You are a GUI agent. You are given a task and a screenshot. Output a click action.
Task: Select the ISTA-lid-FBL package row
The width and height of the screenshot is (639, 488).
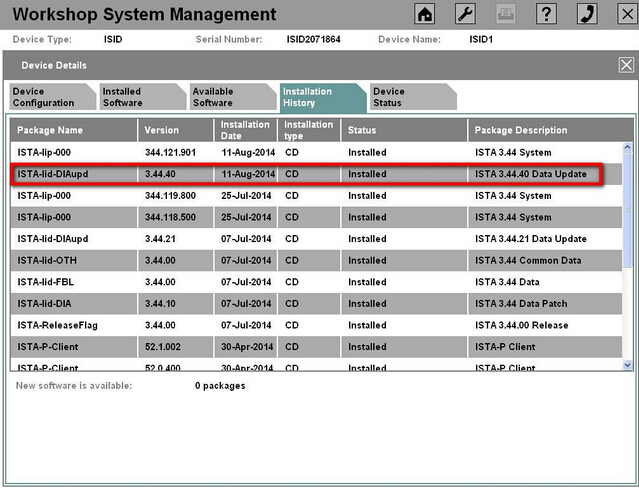(316, 282)
